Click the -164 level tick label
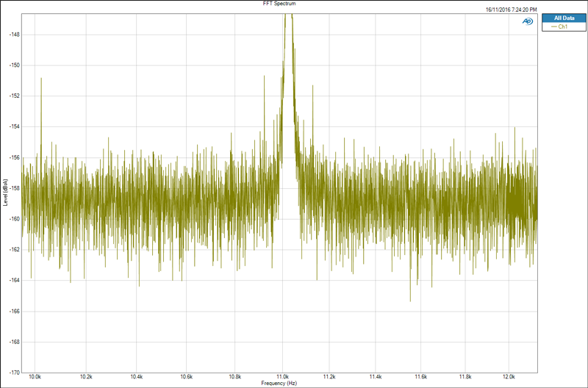 click(14, 281)
